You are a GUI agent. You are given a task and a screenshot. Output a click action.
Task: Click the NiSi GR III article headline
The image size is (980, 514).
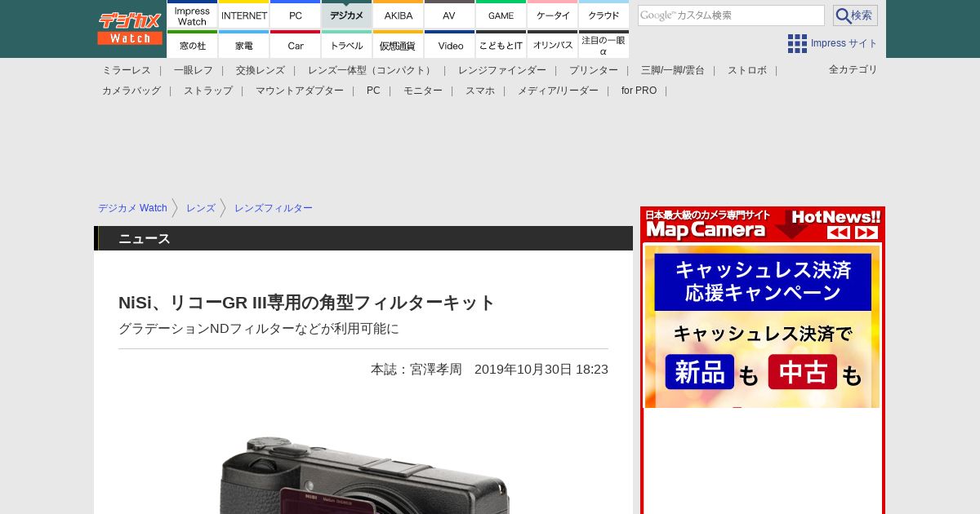(307, 303)
